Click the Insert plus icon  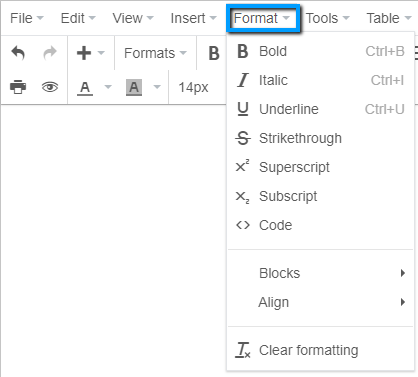click(84, 53)
